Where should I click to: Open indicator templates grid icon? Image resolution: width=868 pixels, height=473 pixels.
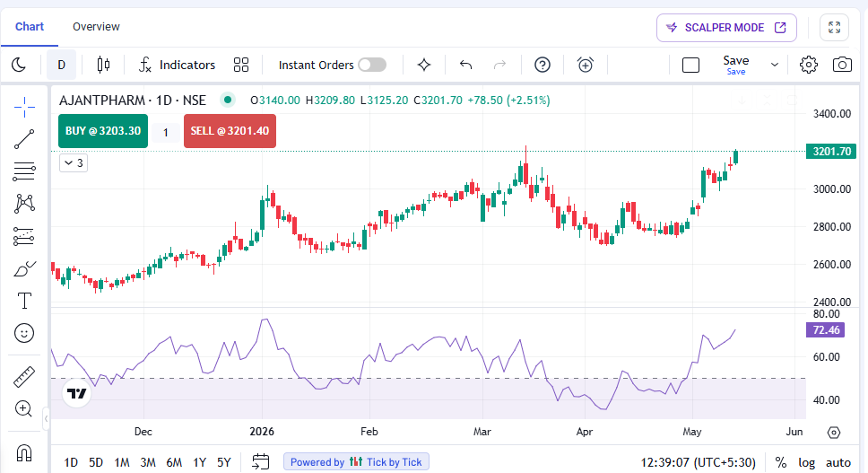pos(241,65)
